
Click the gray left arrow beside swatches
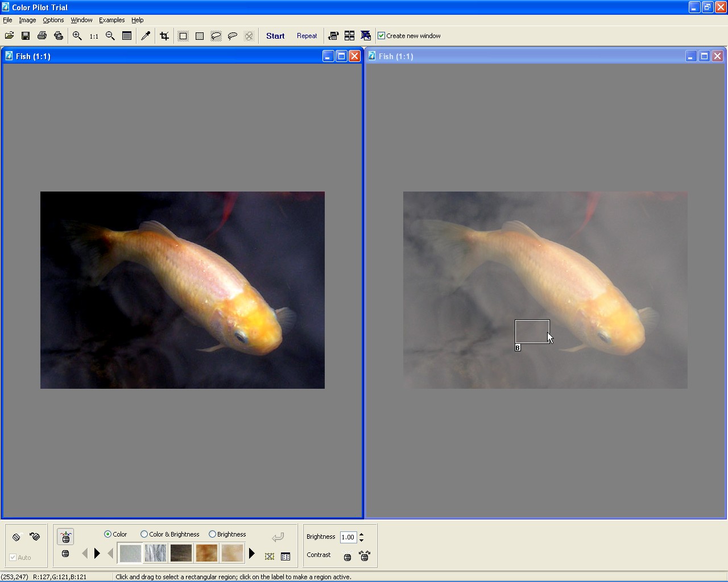[110, 553]
